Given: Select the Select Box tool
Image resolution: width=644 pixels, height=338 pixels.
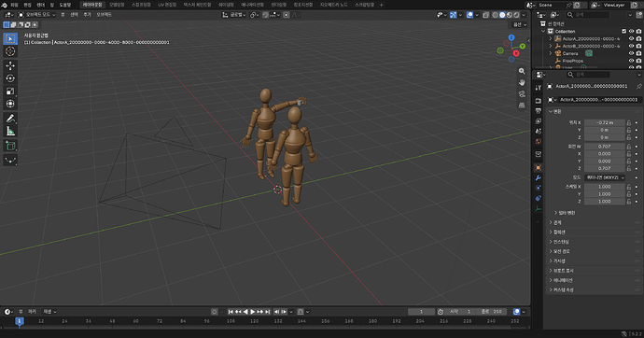Looking at the screenshot, I should tap(10, 38).
